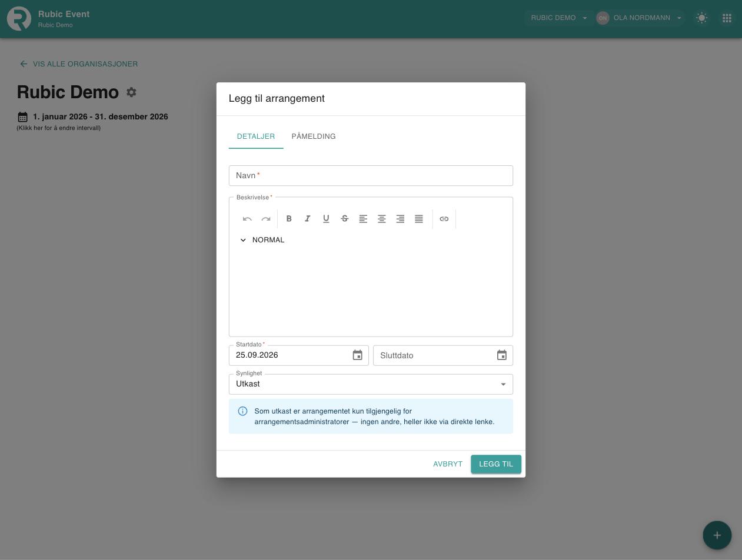Switch to the PÅMELDING tab
Image resolution: width=742 pixels, height=560 pixels.
314,136
